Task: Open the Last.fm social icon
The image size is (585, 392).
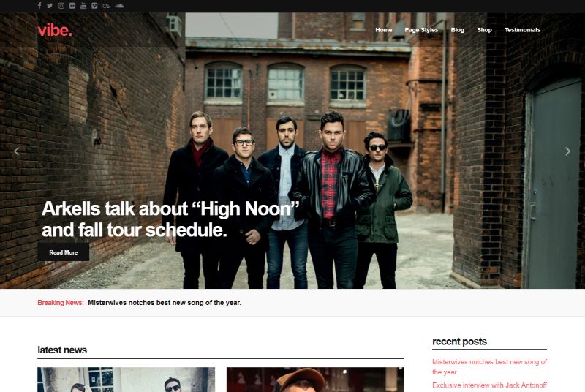Action: tap(106, 6)
